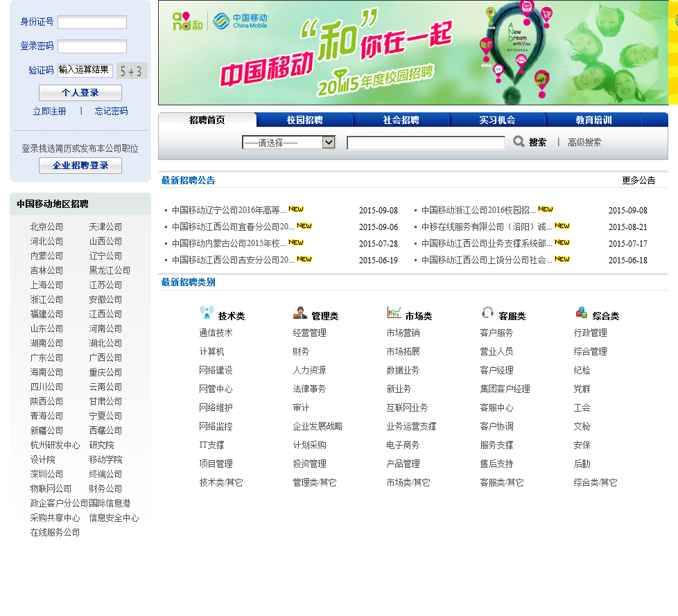Screen dimensions: 678x616
Task: Open 在线服务公司 link
Action: coord(55,533)
